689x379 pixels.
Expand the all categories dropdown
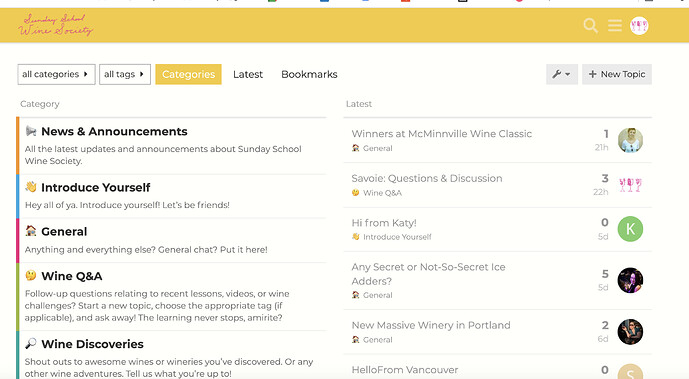[x=56, y=74]
